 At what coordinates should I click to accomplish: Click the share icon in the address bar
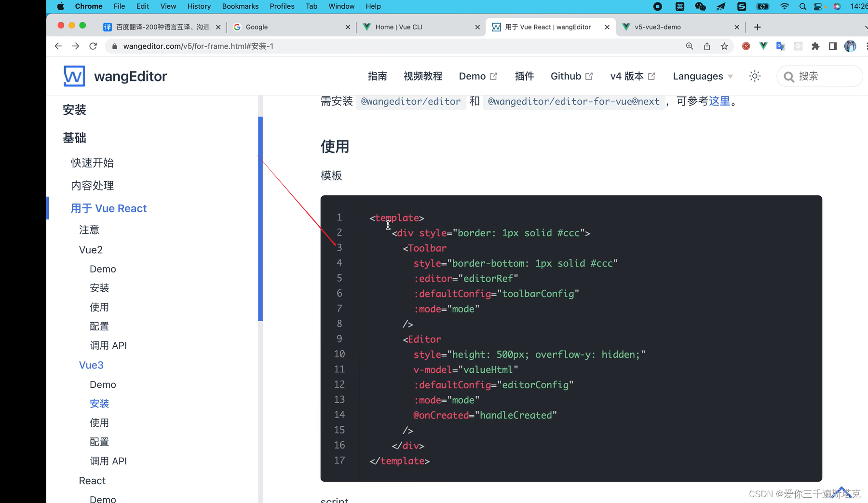pyautogui.click(x=707, y=46)
